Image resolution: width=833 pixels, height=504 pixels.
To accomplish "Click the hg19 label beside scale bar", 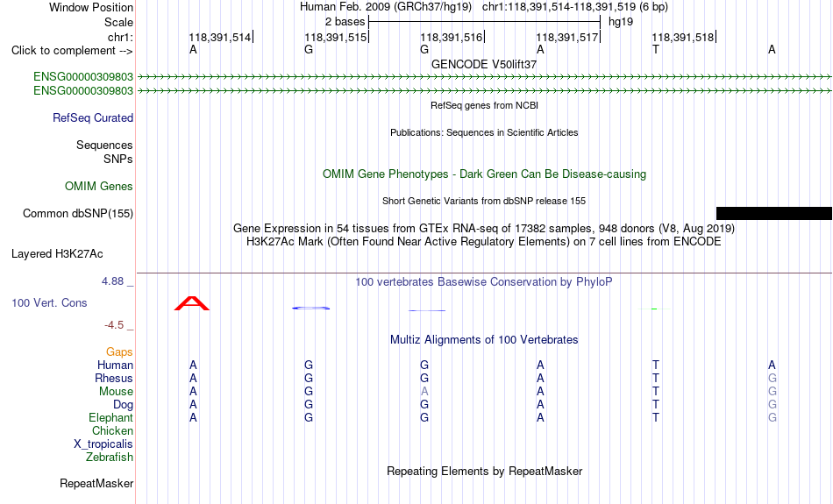I will click(x=621, y=22).
